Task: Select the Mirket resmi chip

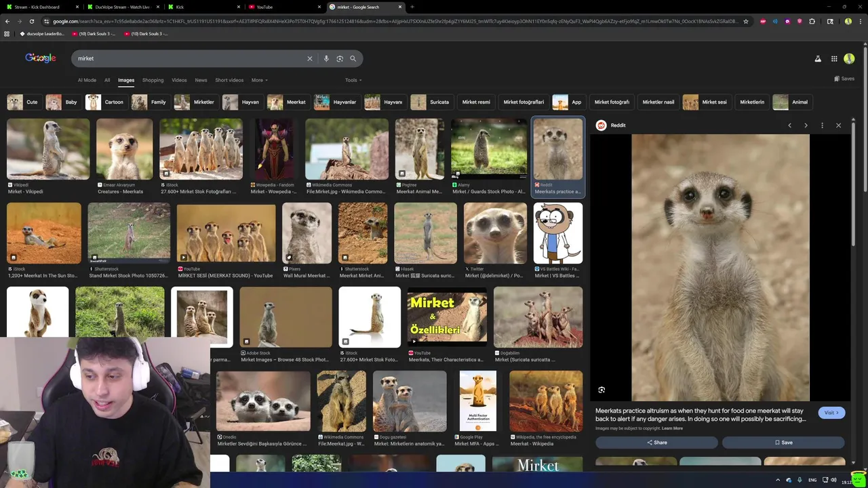Action: (x=476, y=102)
